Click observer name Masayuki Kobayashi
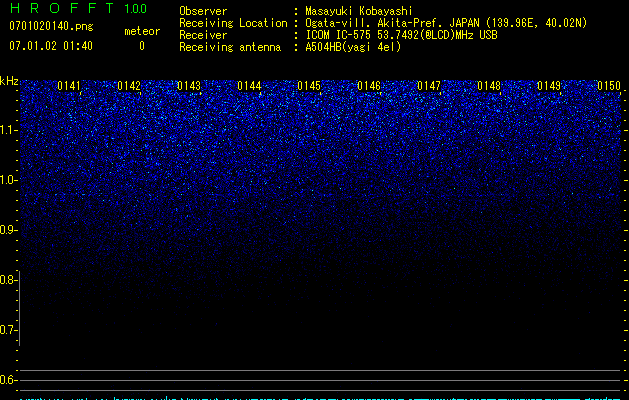The height and width of the screenshot is (400, 629). coord(358,11)
